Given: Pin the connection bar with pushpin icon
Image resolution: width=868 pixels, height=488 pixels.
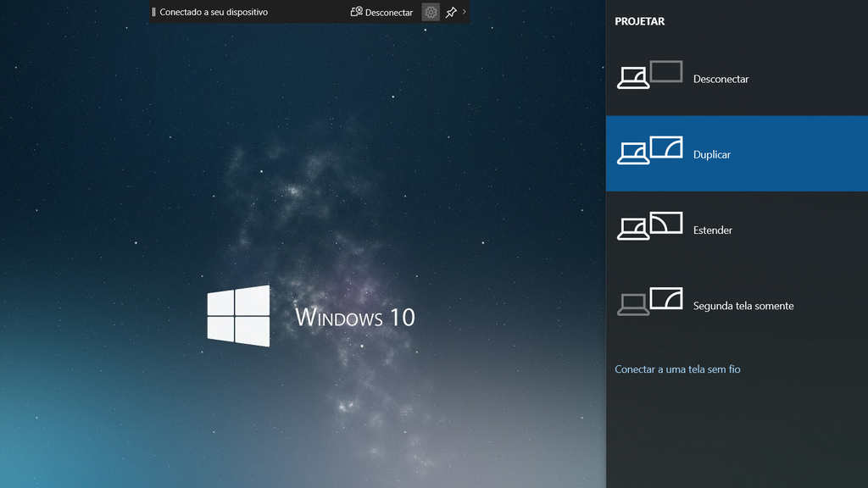Looking at the screenshot, I should point(451,12).
